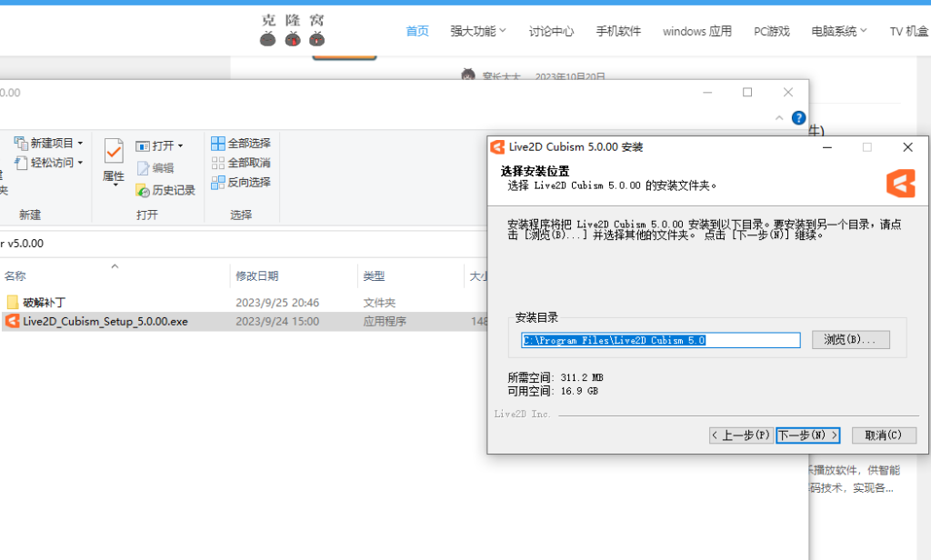This screenshot has width=931, height=560.
Task: Select the 破解补丁 folder row
Action: (244, 302)
